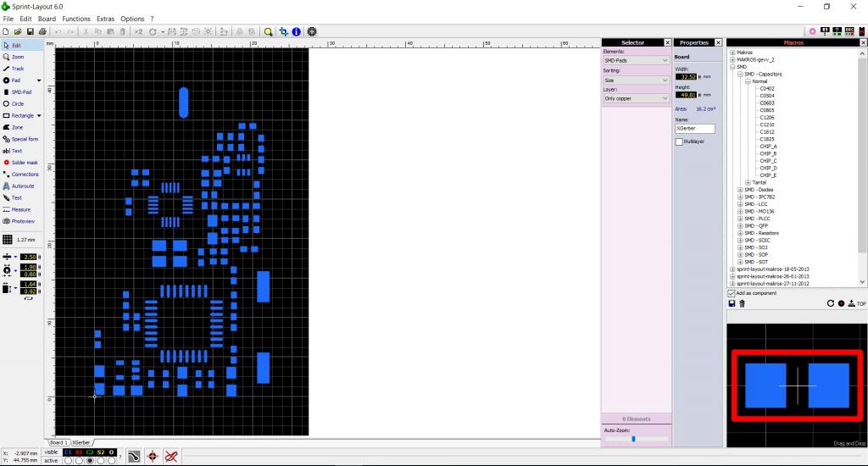The image size is (868, 466).
Task: Toggle visibility of the S2 layer
Action: pyautogui.click(x=101, y=452)
